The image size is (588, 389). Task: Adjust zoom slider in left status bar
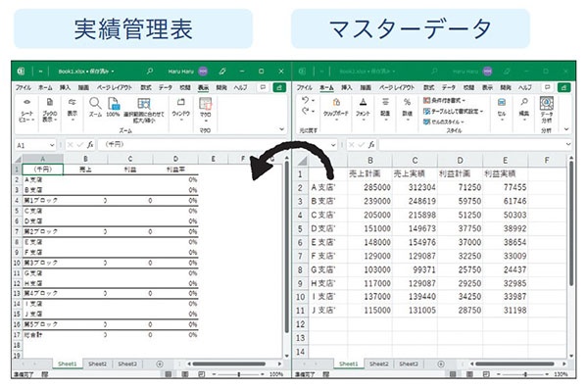coord(238,374)
